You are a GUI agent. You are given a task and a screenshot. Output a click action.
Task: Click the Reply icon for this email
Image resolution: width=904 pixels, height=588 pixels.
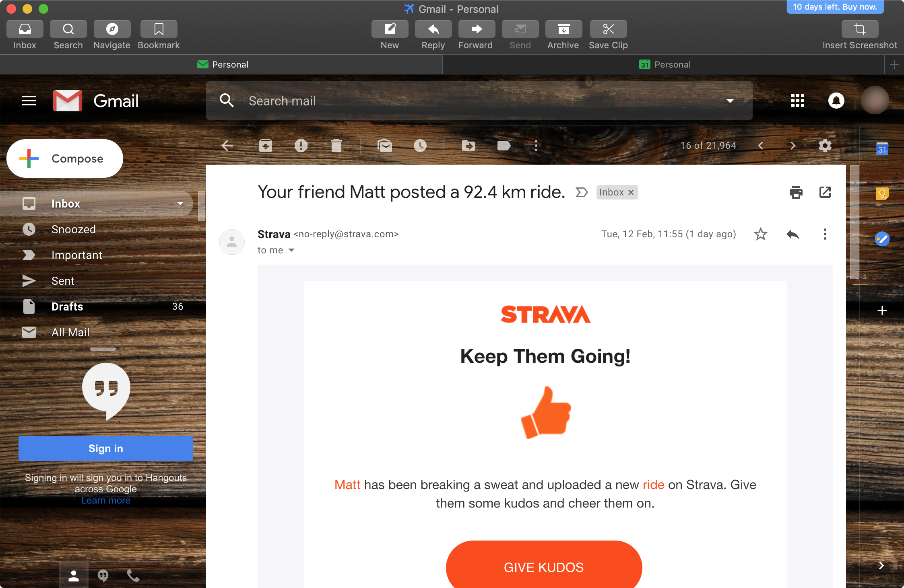[x=791, y=234]
